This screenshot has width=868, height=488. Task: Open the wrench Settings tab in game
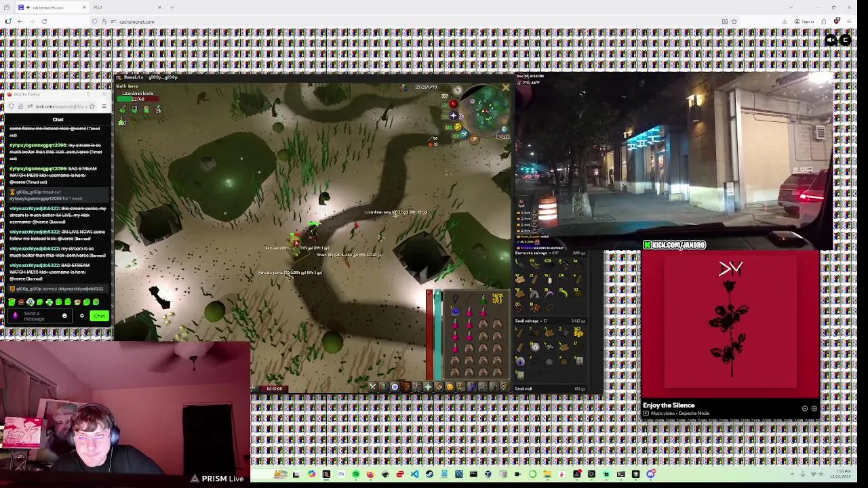click(x=483, y=387)
